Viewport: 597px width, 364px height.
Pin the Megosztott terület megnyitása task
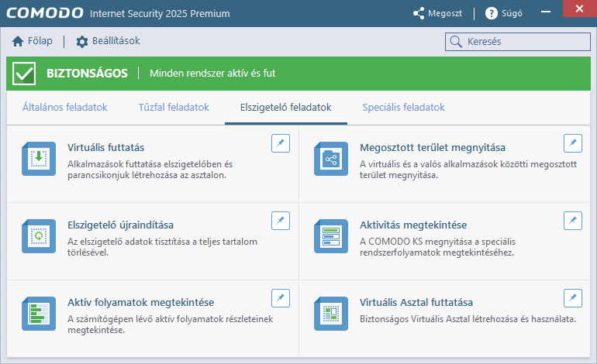[x=572, y=143]
